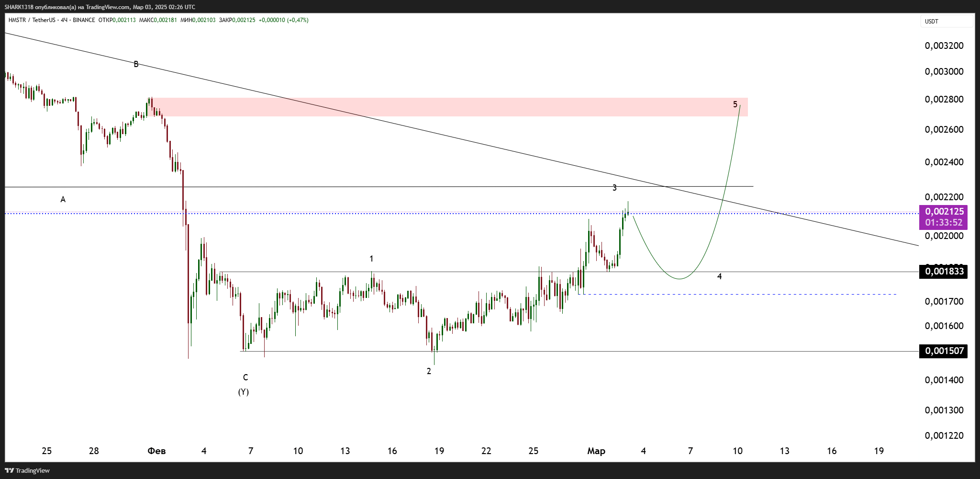Click the 0,002000 price axis label

click(x=944, y=236)
